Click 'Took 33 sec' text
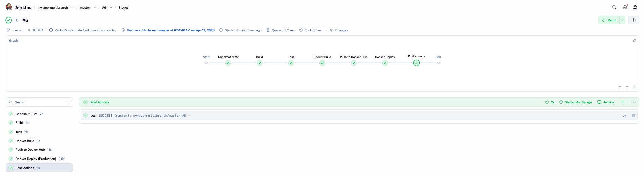 (313, 30)
